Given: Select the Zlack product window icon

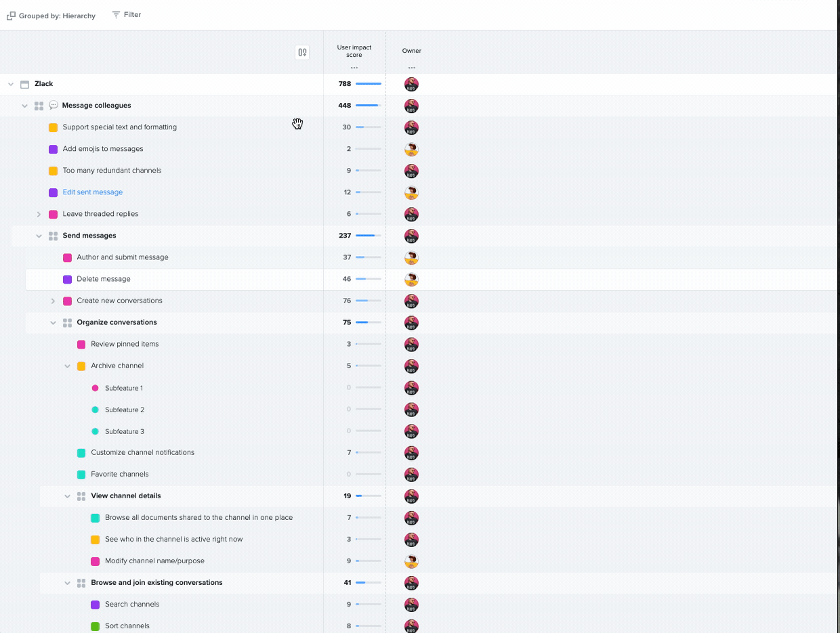Looking at the screenshot, I should coord(24,85).
